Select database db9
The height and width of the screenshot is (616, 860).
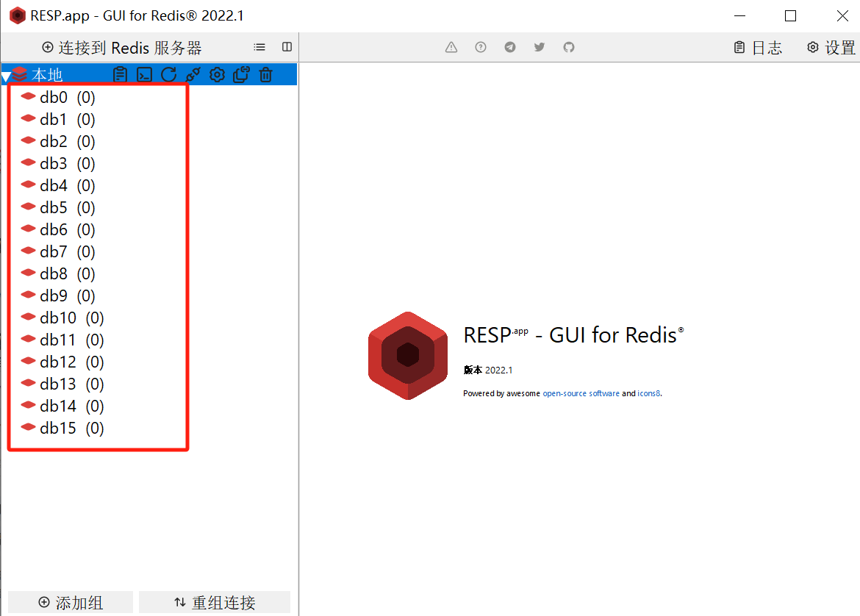pyautogui.click(x=58, y=296)
